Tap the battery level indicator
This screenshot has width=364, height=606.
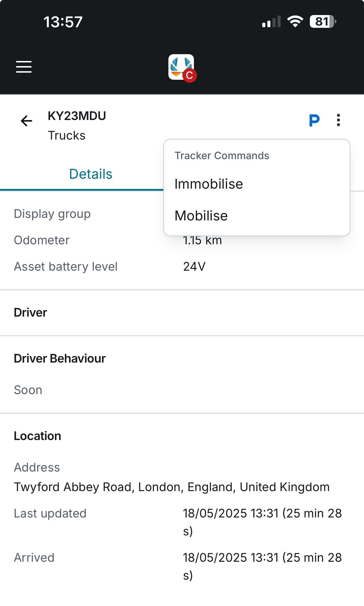(x=323, y=22)
